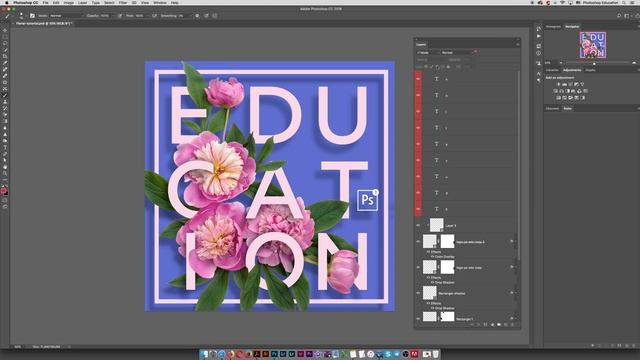This screenshot has width=640, height=360.
Task: Open the Layers filter Kind dropdown
Action: point(427,52)
